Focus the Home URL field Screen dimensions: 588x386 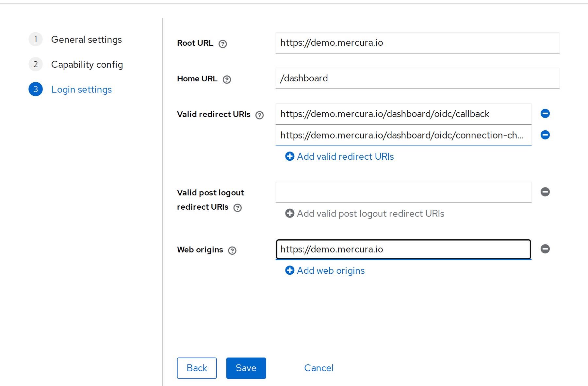coord(417,78)
